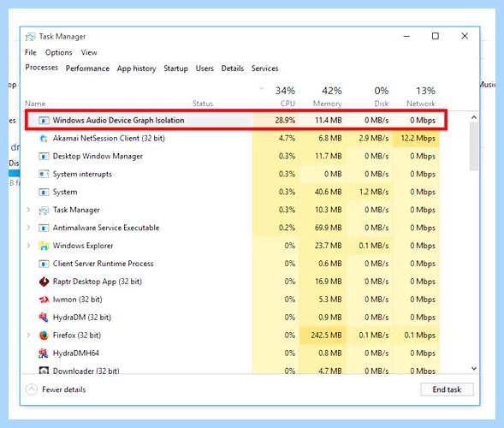Click the Client Server Runtime Process icon
The image size is (504, 428).
44,264
